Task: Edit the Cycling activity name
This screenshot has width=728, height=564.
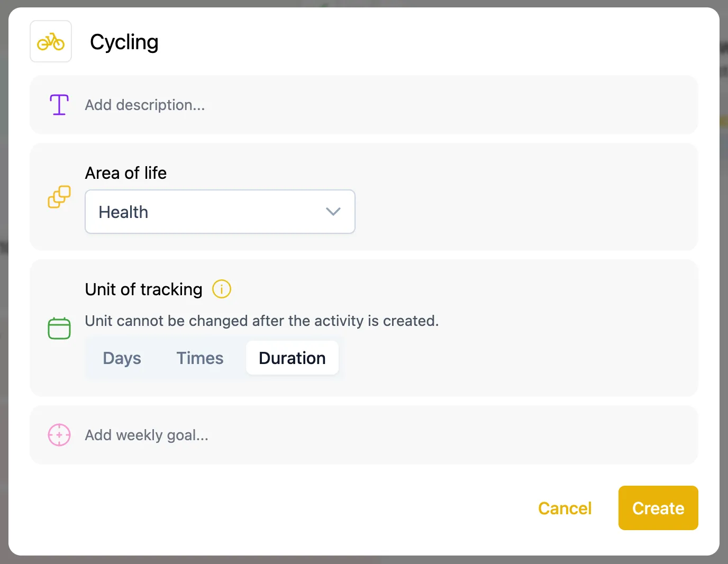Action: click(124, 42)
